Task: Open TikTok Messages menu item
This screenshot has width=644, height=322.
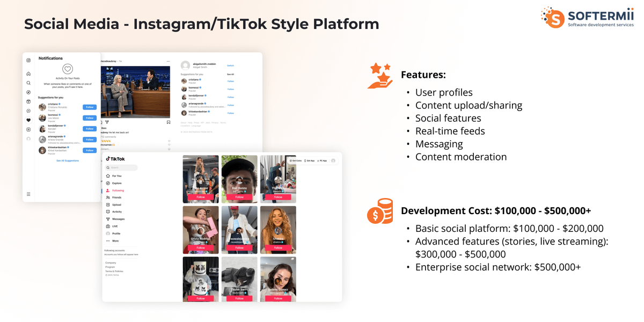Action: [x=115, y=219]
